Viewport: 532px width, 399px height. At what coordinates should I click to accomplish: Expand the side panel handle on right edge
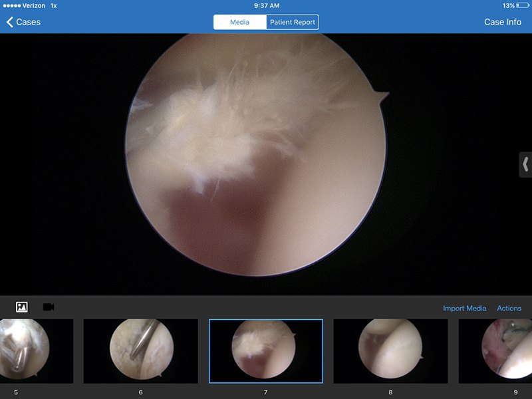[x=525, y=164]
